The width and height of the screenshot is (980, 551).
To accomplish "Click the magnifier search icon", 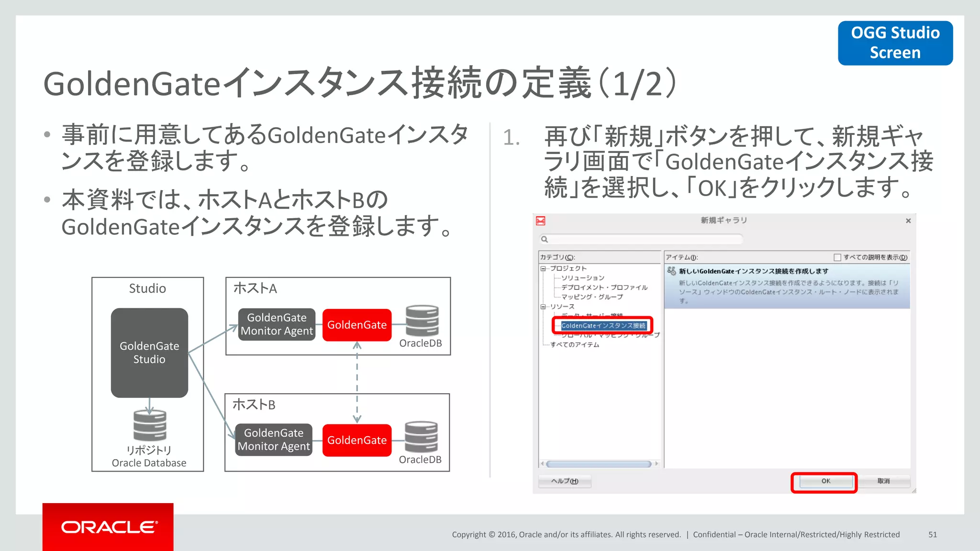I will coord(544,239).
